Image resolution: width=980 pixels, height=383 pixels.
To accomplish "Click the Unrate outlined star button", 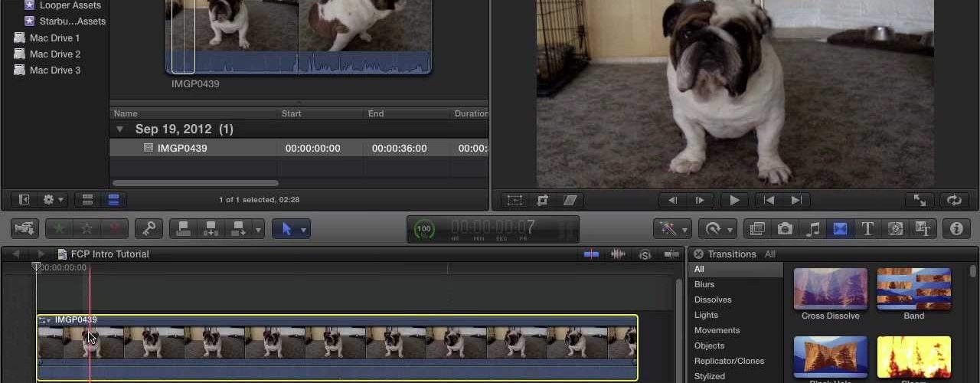I will (87, 228).
